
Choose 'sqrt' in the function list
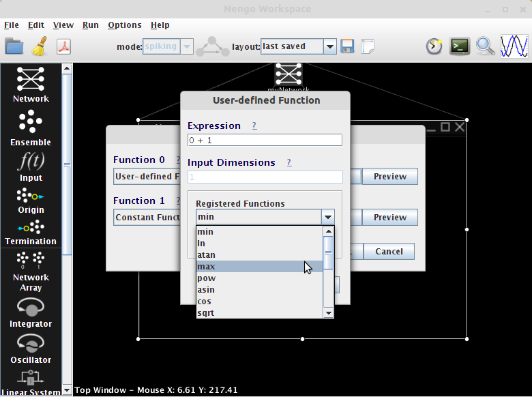point(260,312)
